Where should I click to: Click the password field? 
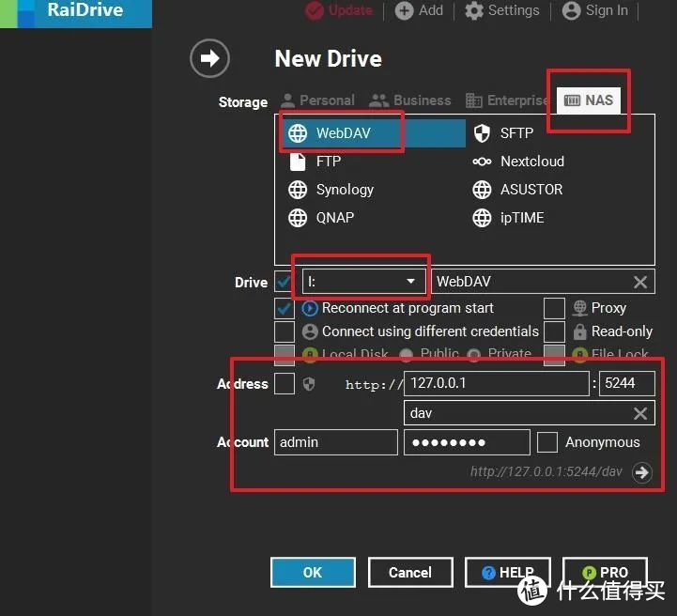coord(467,442)
